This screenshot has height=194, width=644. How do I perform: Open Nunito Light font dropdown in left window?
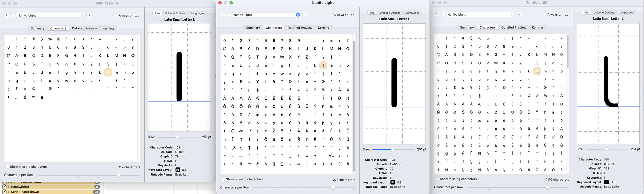[x=50, y=15]
